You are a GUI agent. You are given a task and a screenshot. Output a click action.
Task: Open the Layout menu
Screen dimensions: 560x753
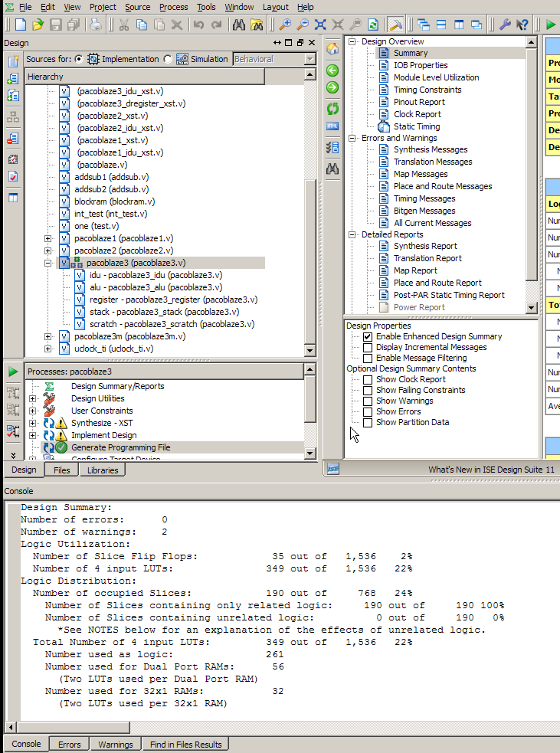276,7
